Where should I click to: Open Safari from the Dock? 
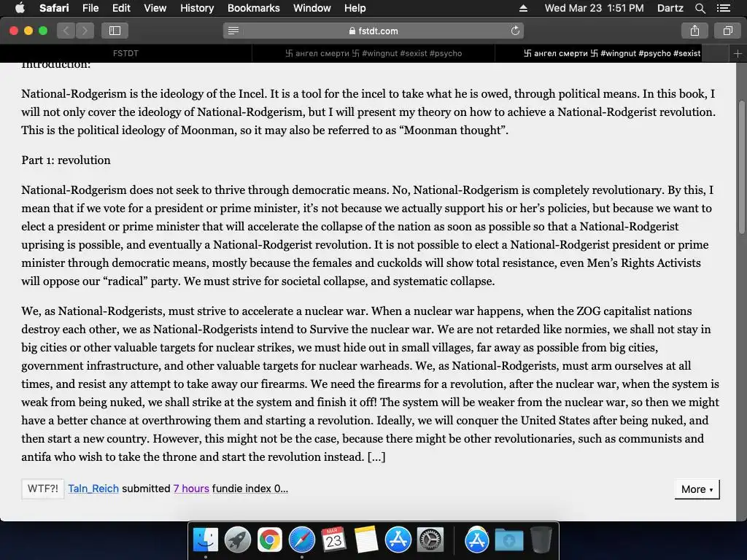301,540
